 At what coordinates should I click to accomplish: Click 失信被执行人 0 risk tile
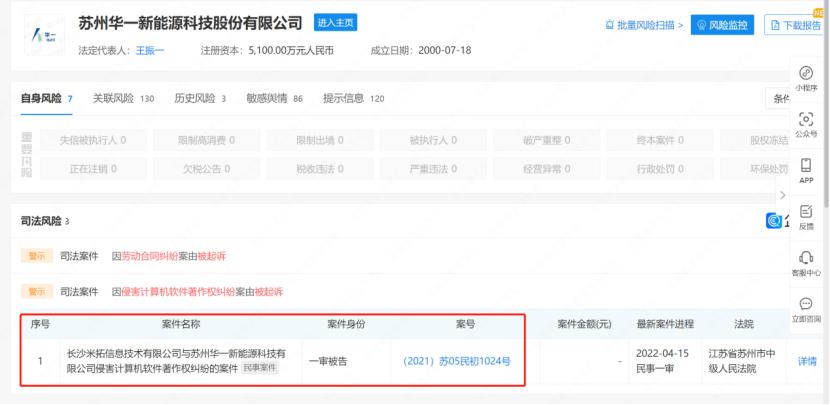click(x=93, y=140)
